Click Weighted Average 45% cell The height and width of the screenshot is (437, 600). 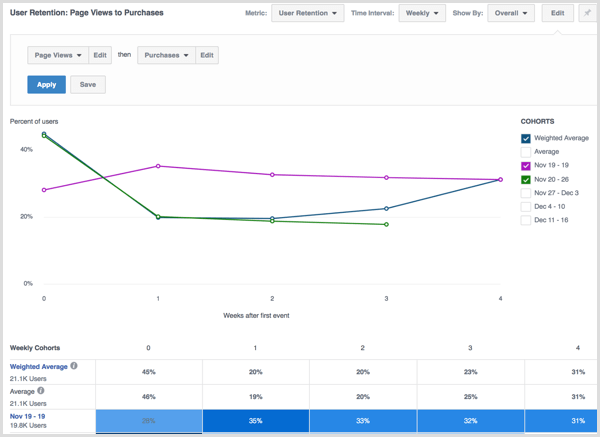pyautogui.click(x=149, y=372)
